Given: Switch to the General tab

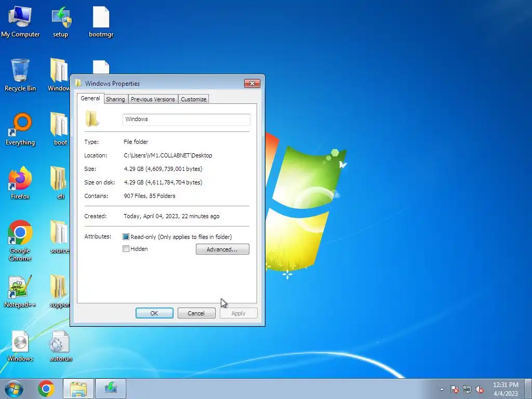Looking at the screenshot, I should pyautogui.click(x=90, y=98).
